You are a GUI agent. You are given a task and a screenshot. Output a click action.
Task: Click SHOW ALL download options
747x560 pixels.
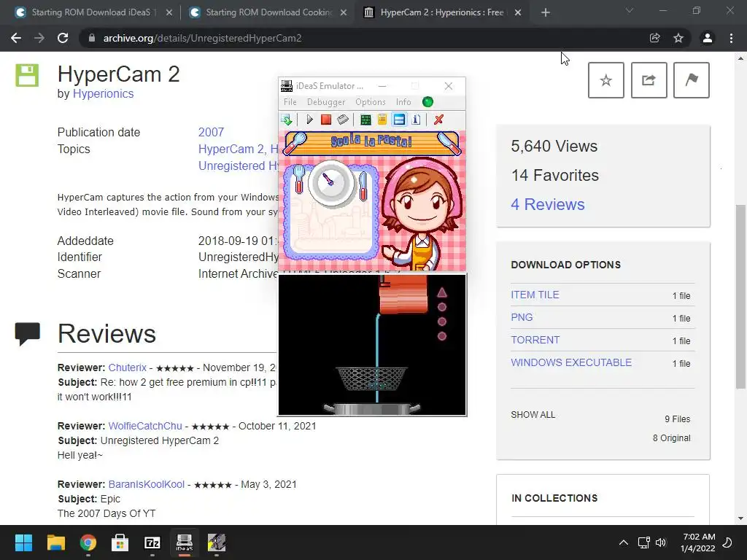click(533, 415)
